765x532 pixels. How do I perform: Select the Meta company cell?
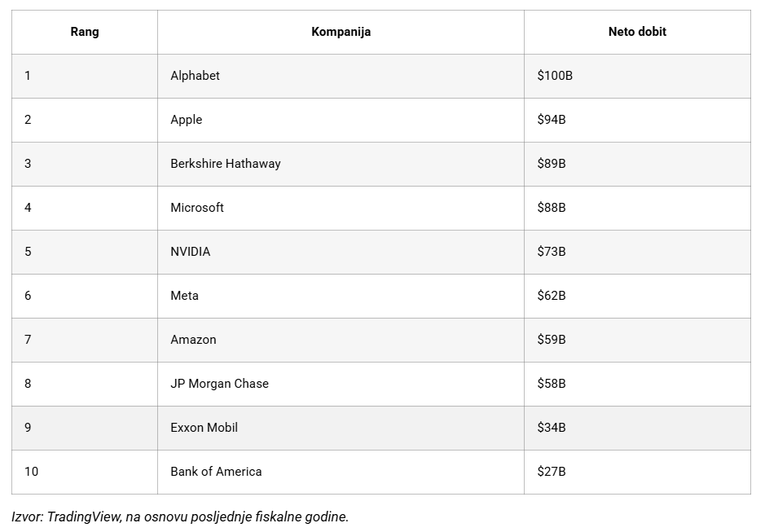pyautogui.click(x=185, y=296)
